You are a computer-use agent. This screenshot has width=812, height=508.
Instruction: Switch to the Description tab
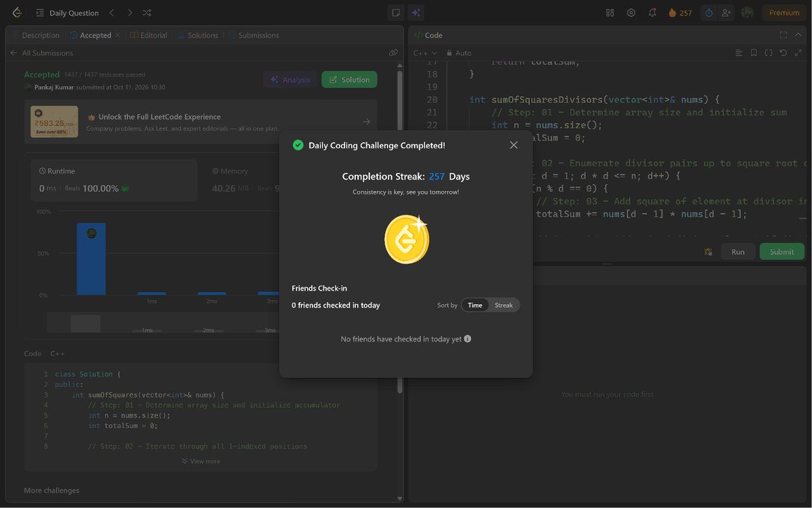(x=36, y=35)
